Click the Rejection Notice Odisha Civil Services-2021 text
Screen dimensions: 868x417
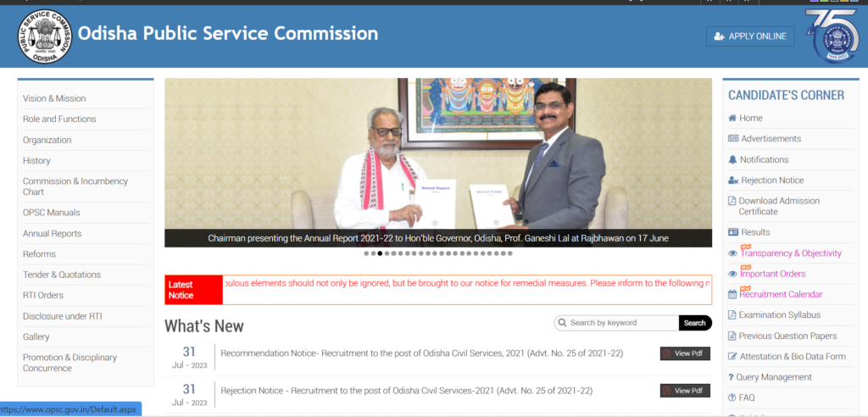tap(406, 391)
